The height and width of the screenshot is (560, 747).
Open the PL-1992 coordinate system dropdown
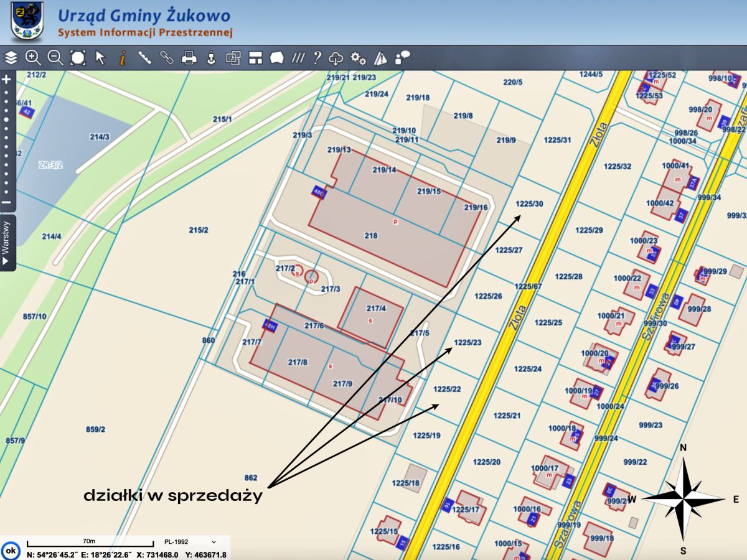pyautogui.click(x=190, y=542)
